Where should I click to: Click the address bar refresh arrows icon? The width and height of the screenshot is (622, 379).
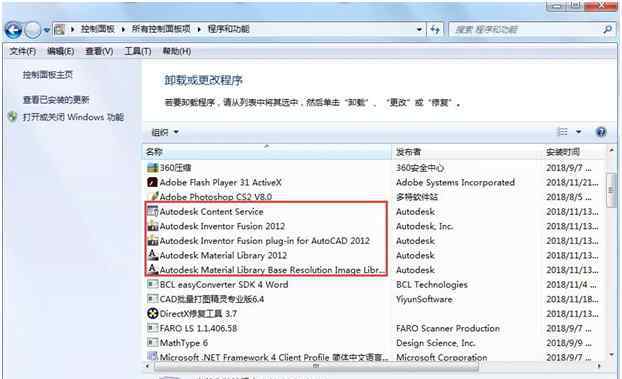pyautogui.click(x=435, y=29)
